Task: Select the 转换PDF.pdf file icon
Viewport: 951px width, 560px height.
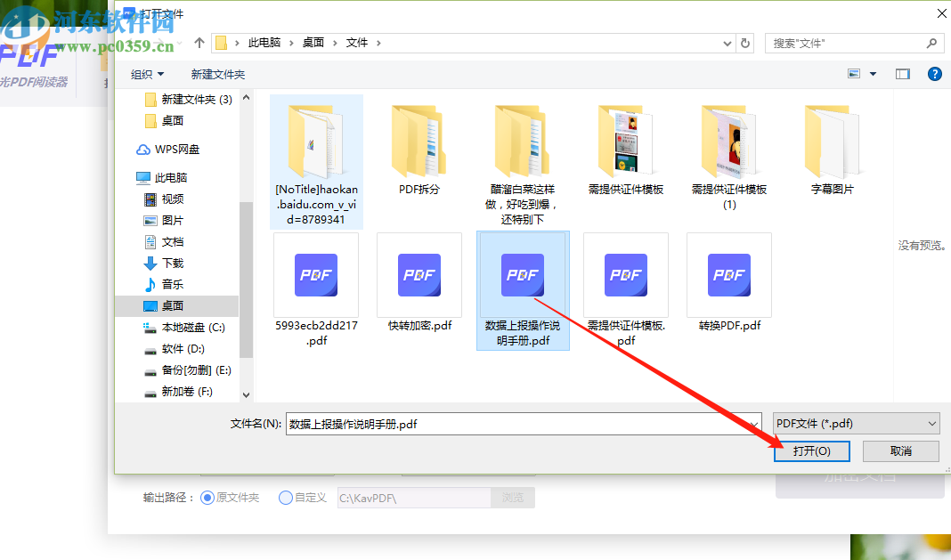Action: click(728, 276)
